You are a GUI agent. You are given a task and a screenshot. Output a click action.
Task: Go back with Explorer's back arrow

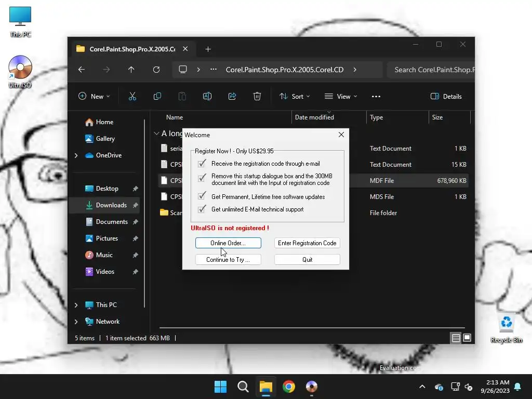coord(82,70)
